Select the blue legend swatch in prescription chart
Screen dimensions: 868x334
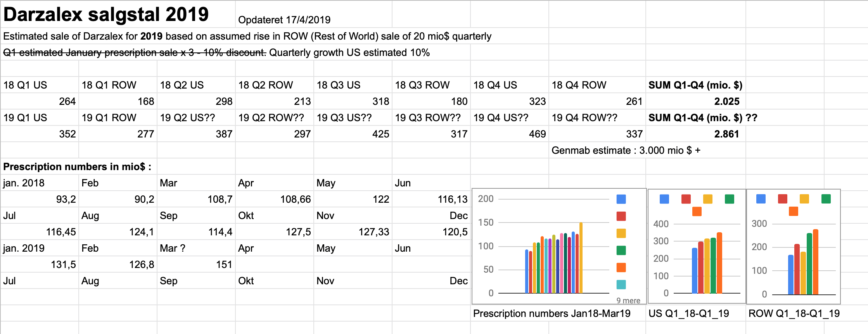pyautogui.click(x=621, y=199)
